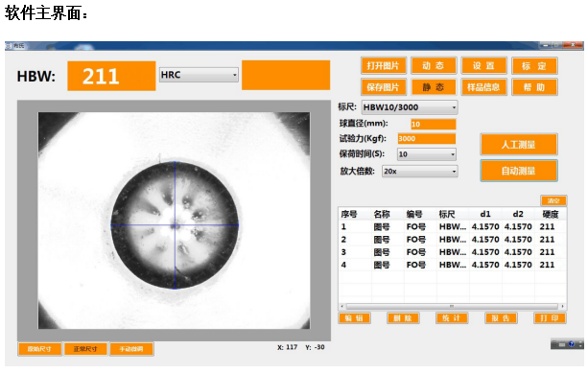The height and width of the screenshot is (373, 588).
Task: Click the 保存图片 save image button
Action: click(383, 87)
